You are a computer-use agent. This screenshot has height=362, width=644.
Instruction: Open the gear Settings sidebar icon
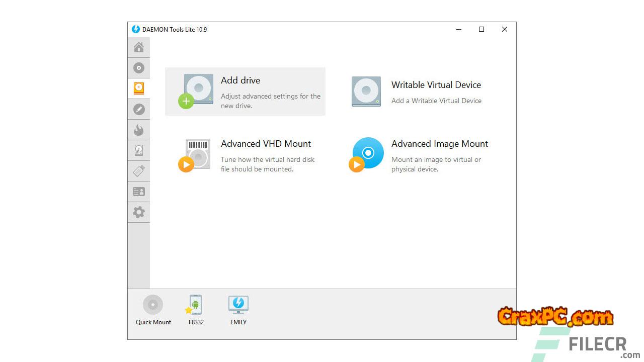click(x=139, y=212)
